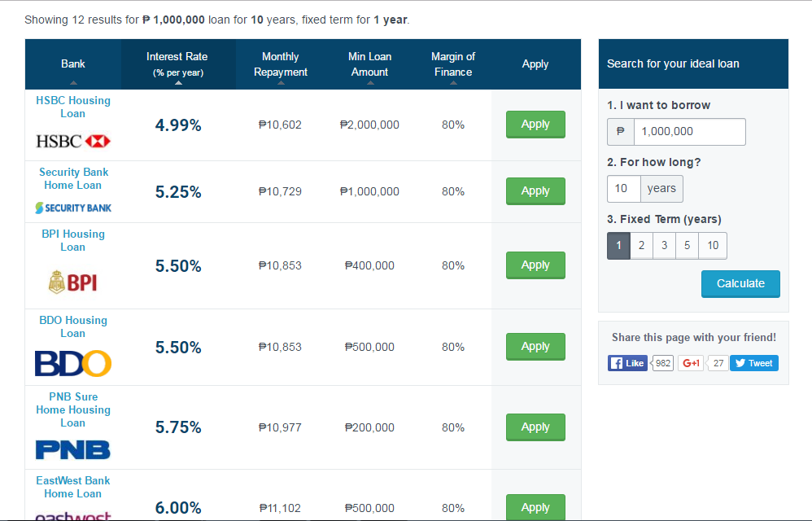This screenshot has height=521, width=812.
Task: Select fixed term of 3 years
Action: [665, 246]
